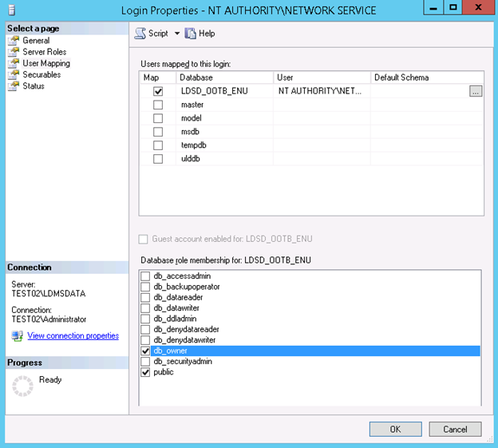Click the User column header
The image size is (498, 448).
[x=322, y=77]
